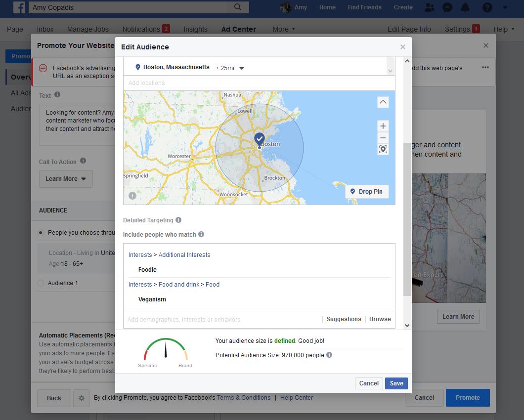Click the search magnifier icon
Viewport: 524px width, 420px height.
click(238, 7)
